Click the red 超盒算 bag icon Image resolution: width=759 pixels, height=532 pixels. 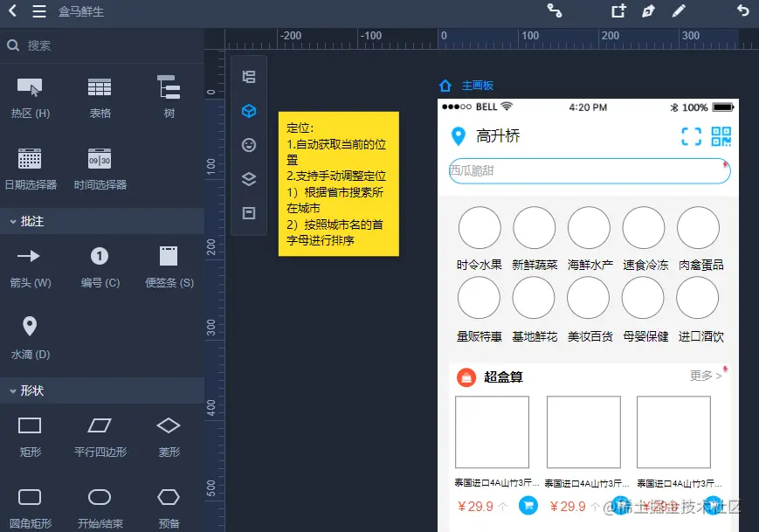(466, 377)
